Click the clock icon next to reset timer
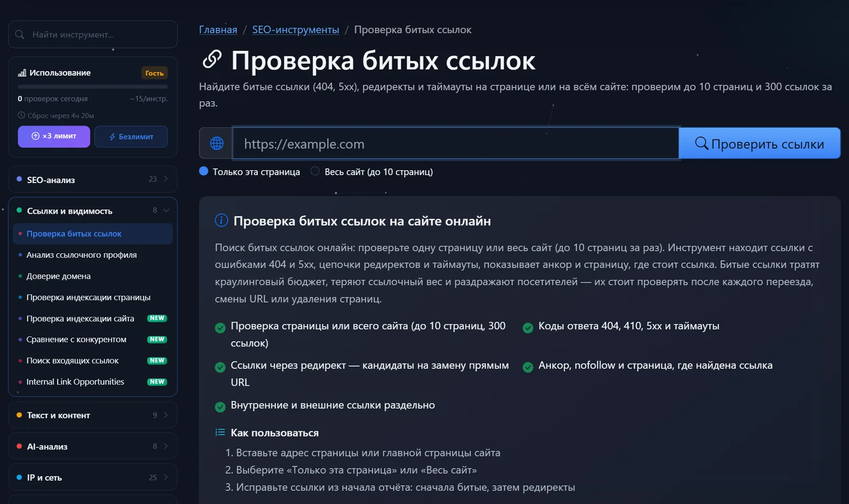 click(21, 115)
